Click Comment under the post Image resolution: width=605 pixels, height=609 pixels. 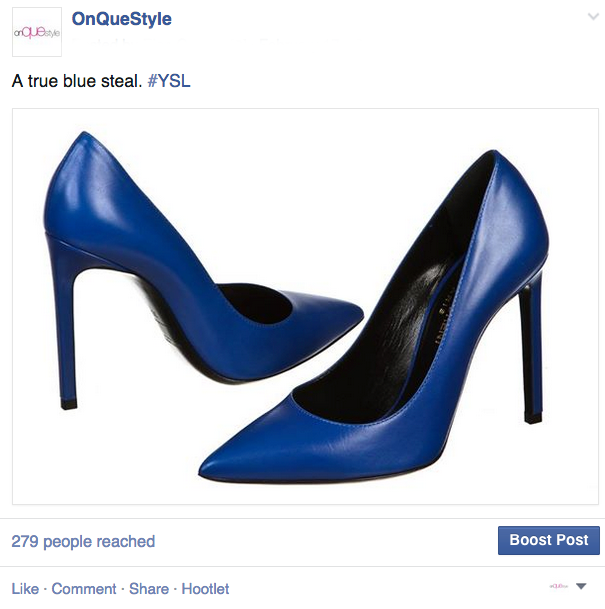[84, 589]
